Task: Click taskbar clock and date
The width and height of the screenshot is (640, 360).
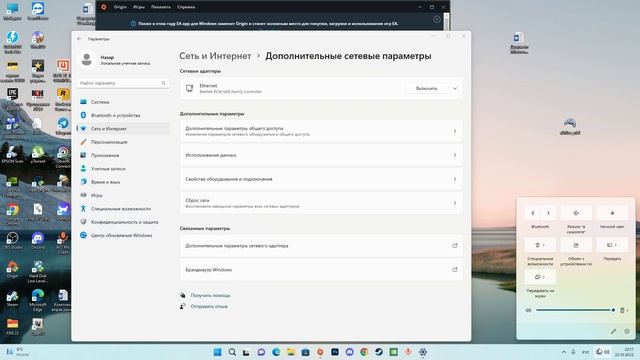Action: (x=624, y=352)
